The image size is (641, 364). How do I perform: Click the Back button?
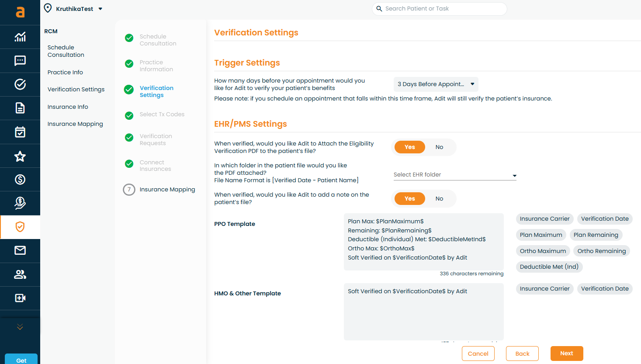point(522,354)
